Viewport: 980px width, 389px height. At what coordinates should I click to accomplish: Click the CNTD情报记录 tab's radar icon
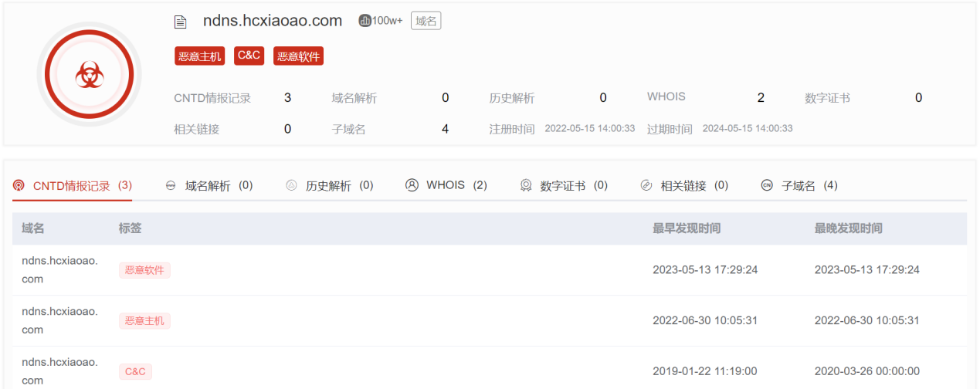click(19, 185)
